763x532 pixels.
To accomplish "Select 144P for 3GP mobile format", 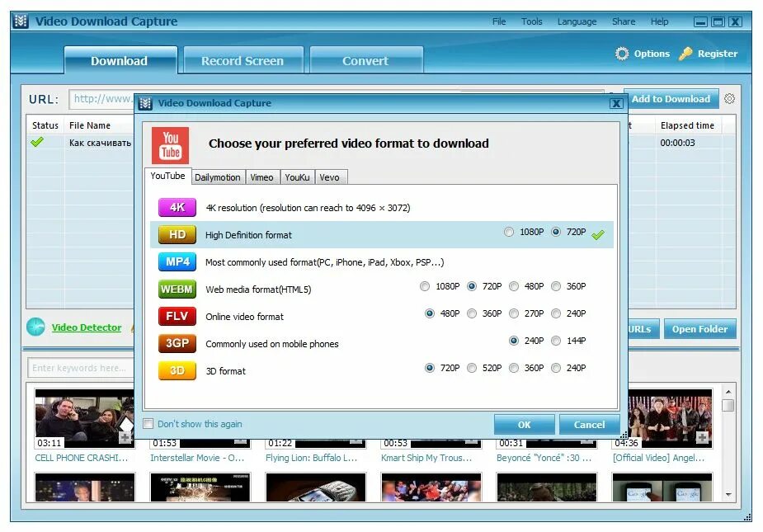I will [x=556, y=341].
